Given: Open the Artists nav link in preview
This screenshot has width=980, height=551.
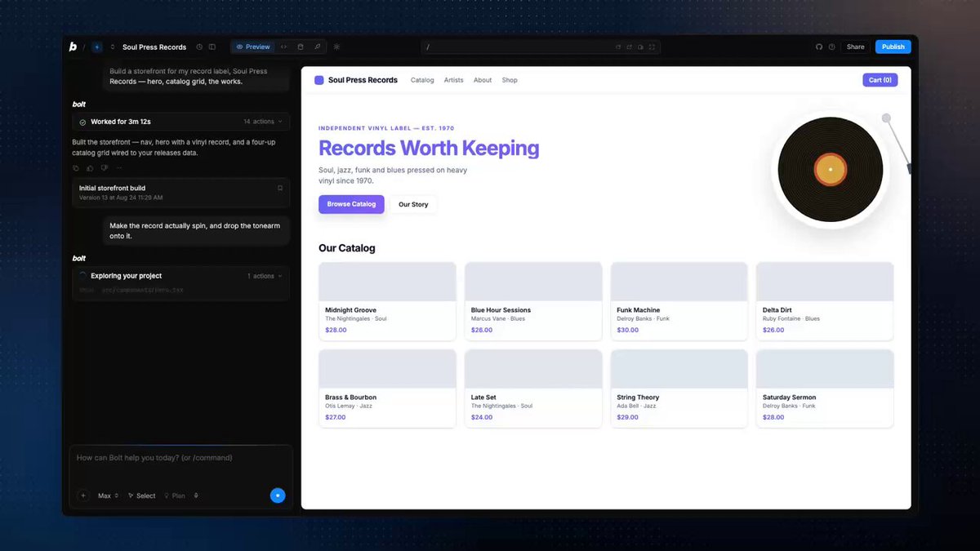Looking at the screenshot, I should coord(453,80).
